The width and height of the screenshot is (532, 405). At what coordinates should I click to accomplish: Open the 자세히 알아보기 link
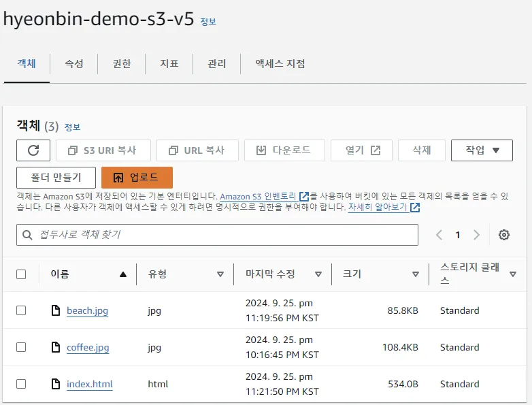378,207
